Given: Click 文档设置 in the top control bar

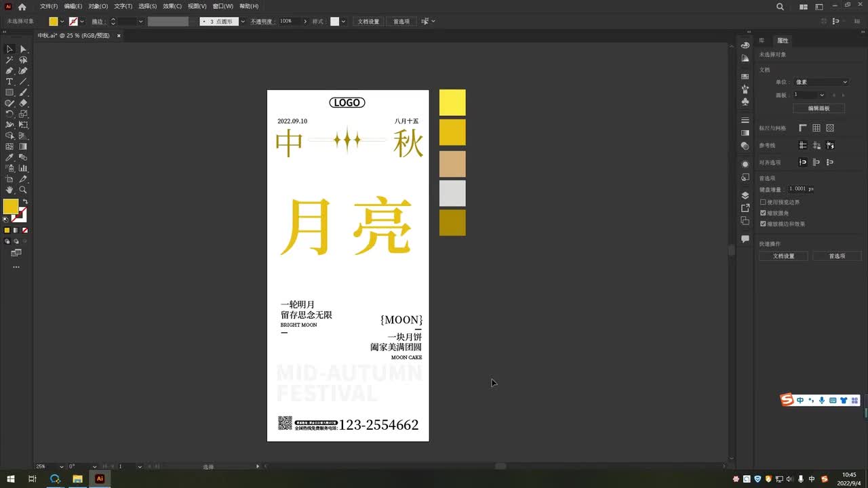Looking at the screenshot, I should (369, 22).
